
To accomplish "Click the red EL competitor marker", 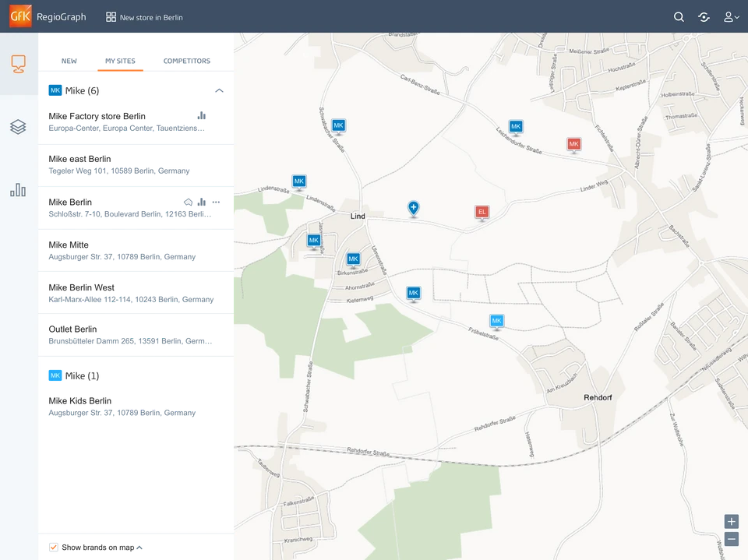I will (482, 213).
